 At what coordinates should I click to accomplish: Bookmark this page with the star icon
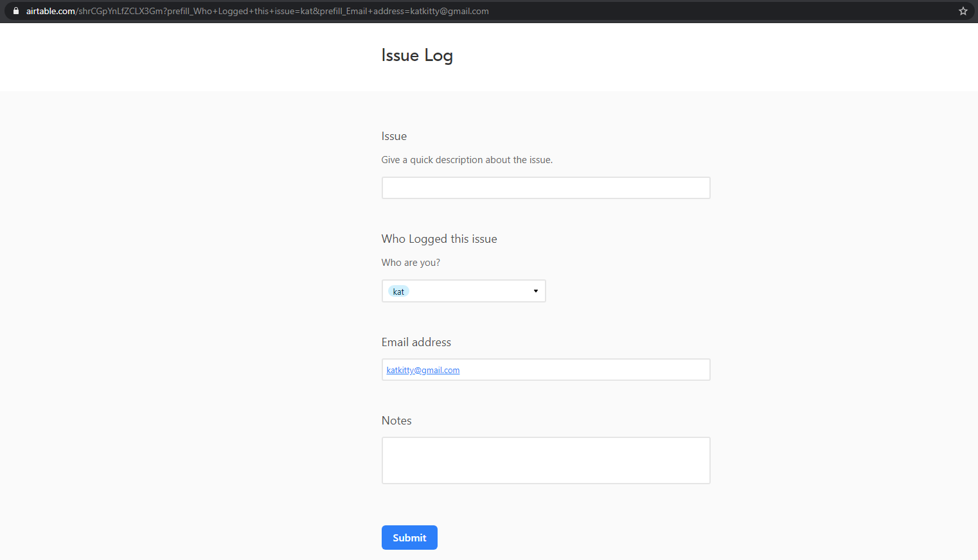963,11
